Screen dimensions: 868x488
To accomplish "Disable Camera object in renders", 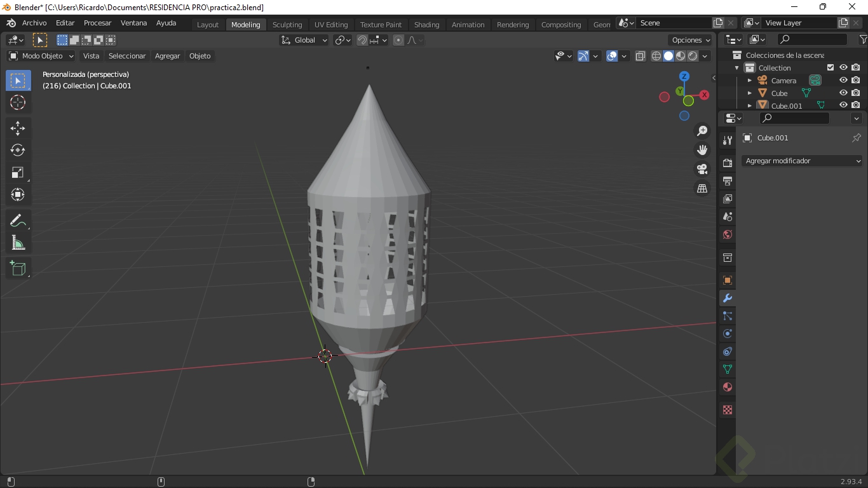I will (x=856, y=81).
